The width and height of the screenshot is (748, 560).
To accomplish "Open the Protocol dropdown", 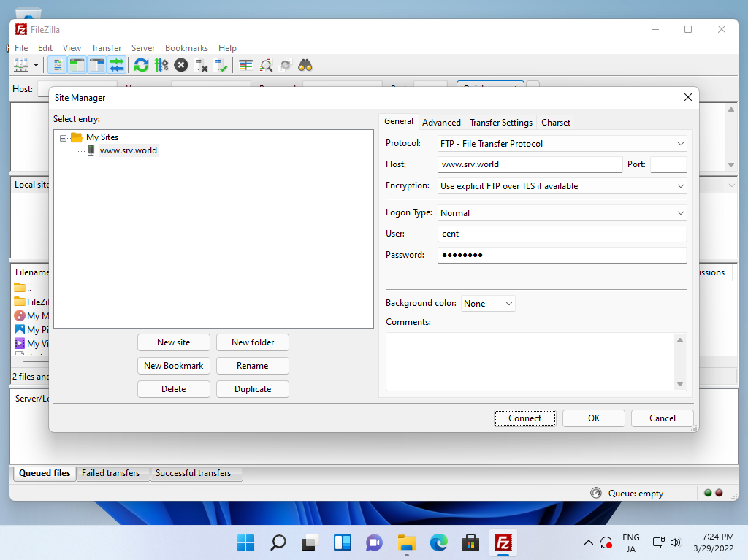I will pos(561,144).
